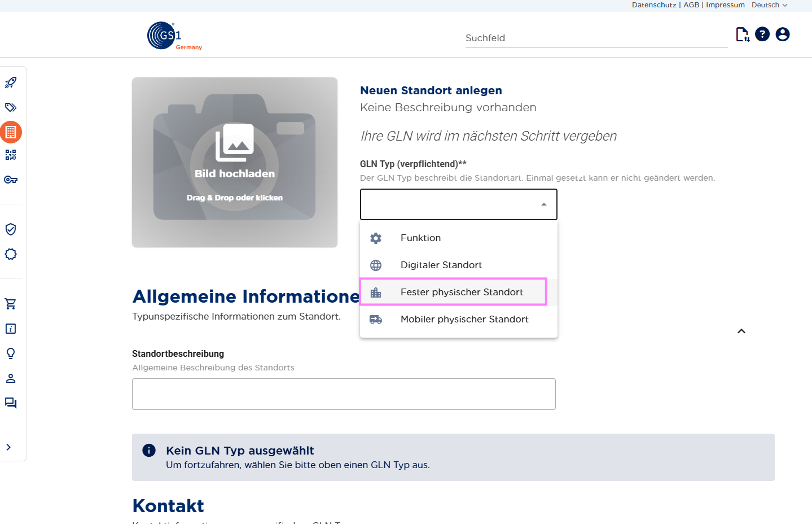Open the shield checkmark icon in sidebar
This screenshot has height=524, width=812.
click(x=11, y=229)
